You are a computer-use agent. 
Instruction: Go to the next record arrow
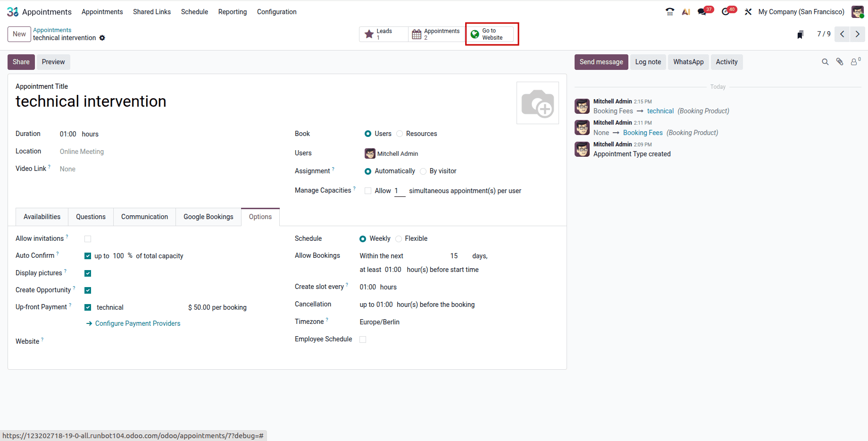[858, 34]
